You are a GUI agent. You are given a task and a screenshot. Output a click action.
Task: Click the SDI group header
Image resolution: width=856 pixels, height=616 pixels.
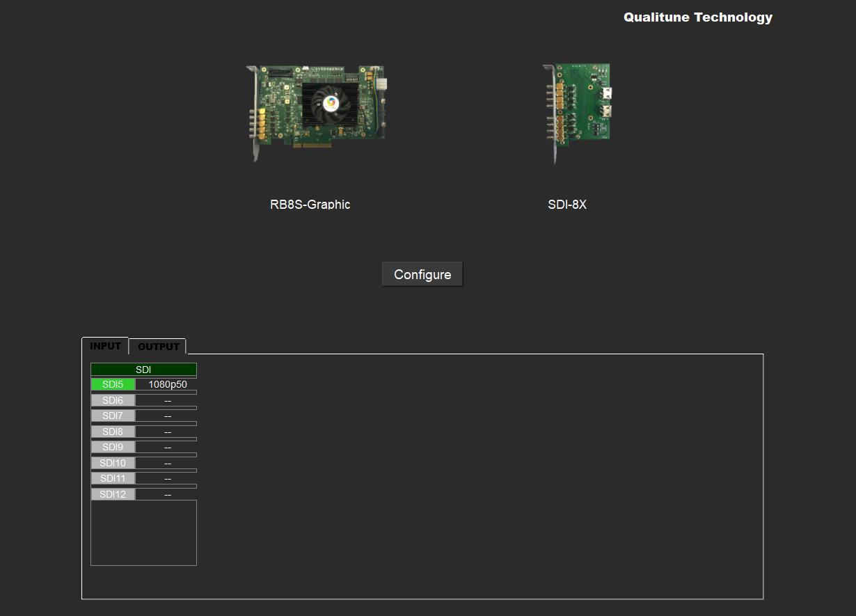pos(143,370)
